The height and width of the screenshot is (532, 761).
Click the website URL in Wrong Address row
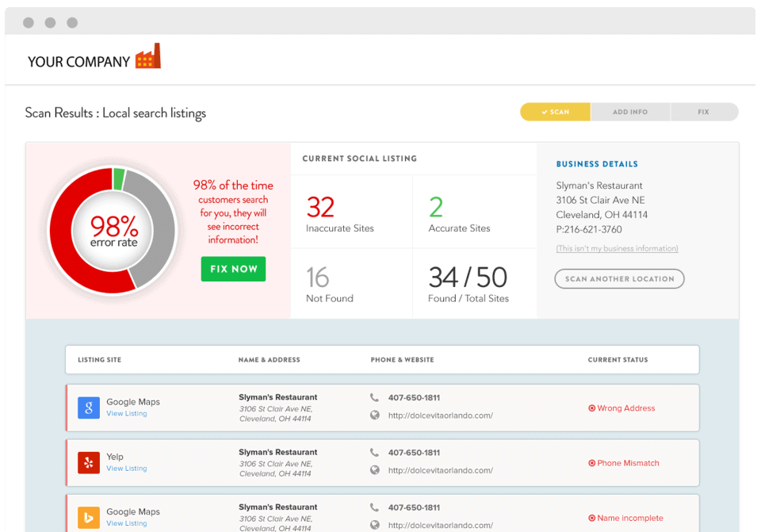click(440, 415)
